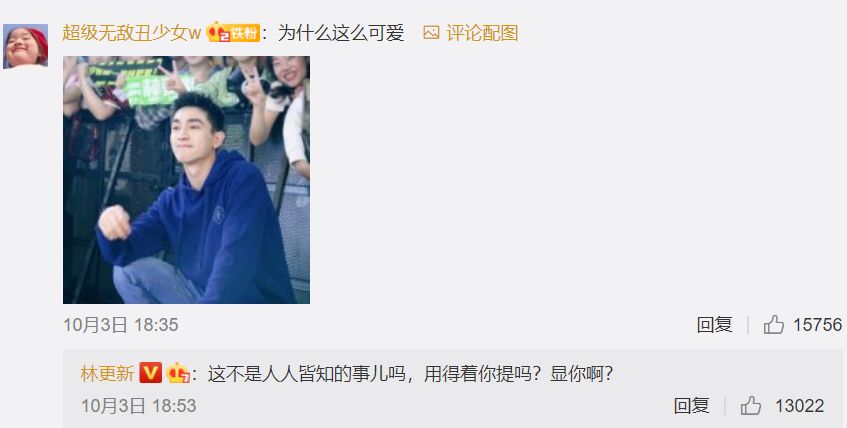Click reply text 这不是人人皆知的事儿吗
Image resolution: width=847 pixels, height=428 pixels.
pos(306,373)
